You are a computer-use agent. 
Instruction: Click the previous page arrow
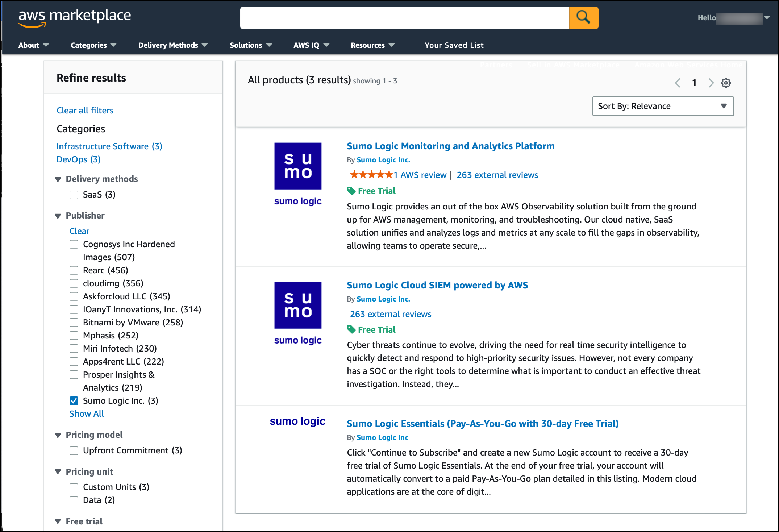coord(678,83)
